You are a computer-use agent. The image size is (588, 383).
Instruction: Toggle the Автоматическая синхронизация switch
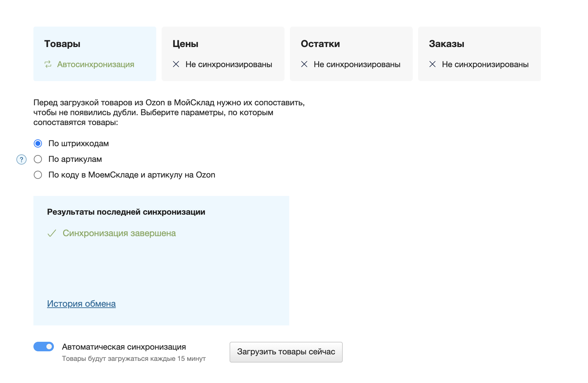44,347
